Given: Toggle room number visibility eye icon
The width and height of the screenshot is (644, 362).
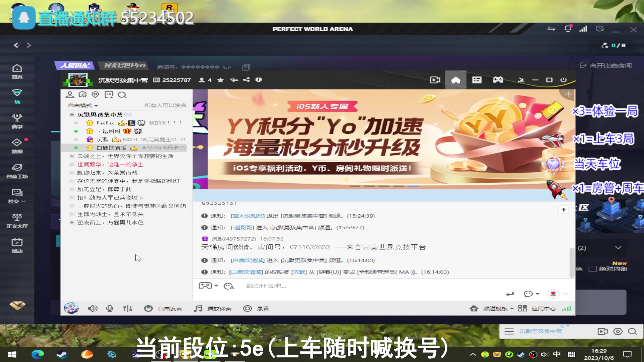Looking at the screenshot, I should coord(227,68).
